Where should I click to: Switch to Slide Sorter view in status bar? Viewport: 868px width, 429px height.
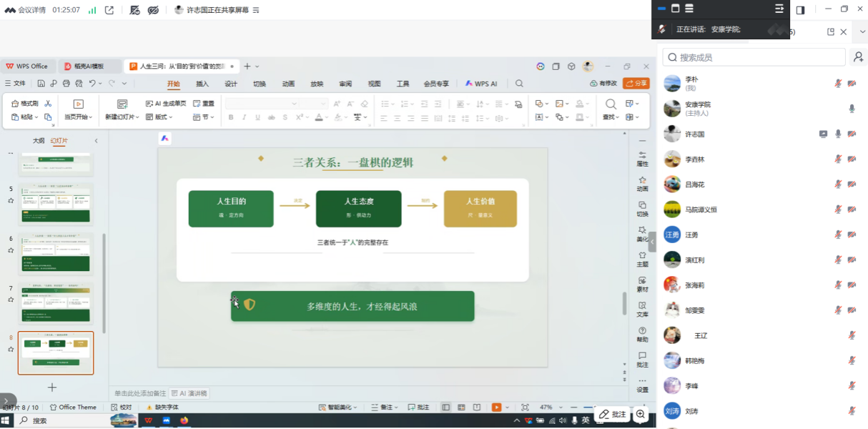point(462,407)
